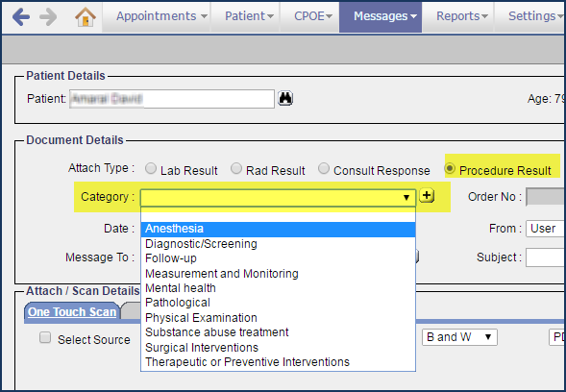Viewport: 566px width, 392px height.
Task: Tick the Select Source checkbox
Action: (x=45, y=337)
